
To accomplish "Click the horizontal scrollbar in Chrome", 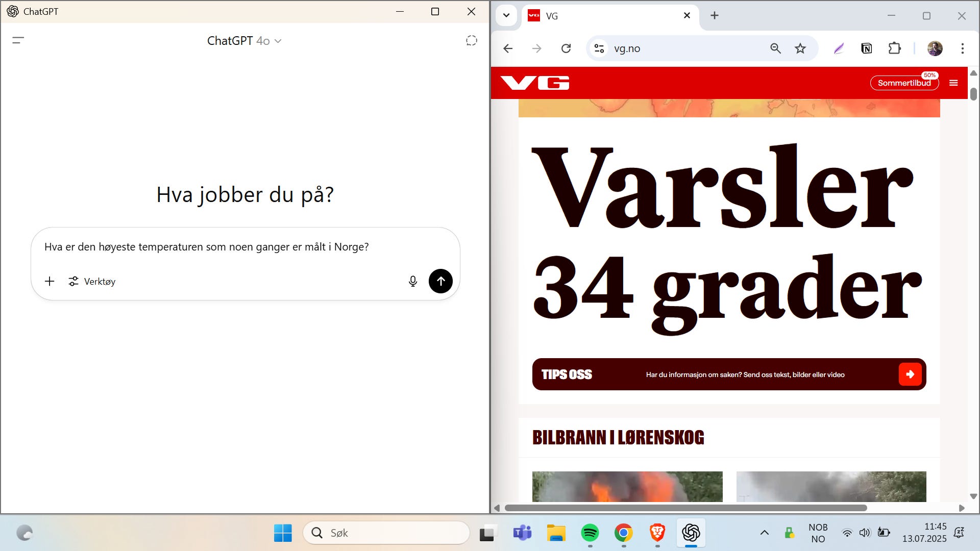I will coord(685,508).
